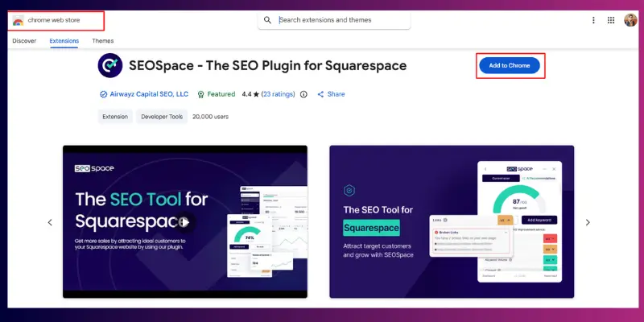Image resolution: width=644 pixels, height=322 pixels.
Task: Open the account profile avatar
Action: [x=630, y=20]
